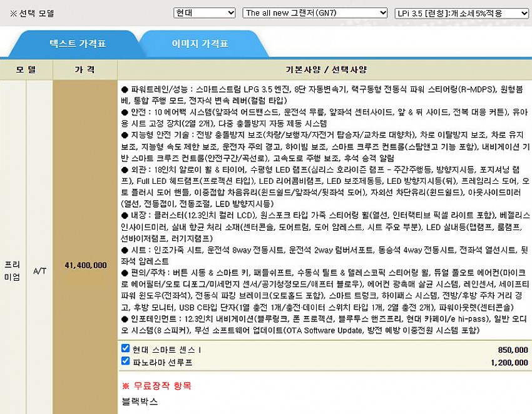The height and width of the screenshot is (414, 532).
Task: Switch to the 이미지 가격표 tab
Action: pyautogui.click(x=200, y=44)
